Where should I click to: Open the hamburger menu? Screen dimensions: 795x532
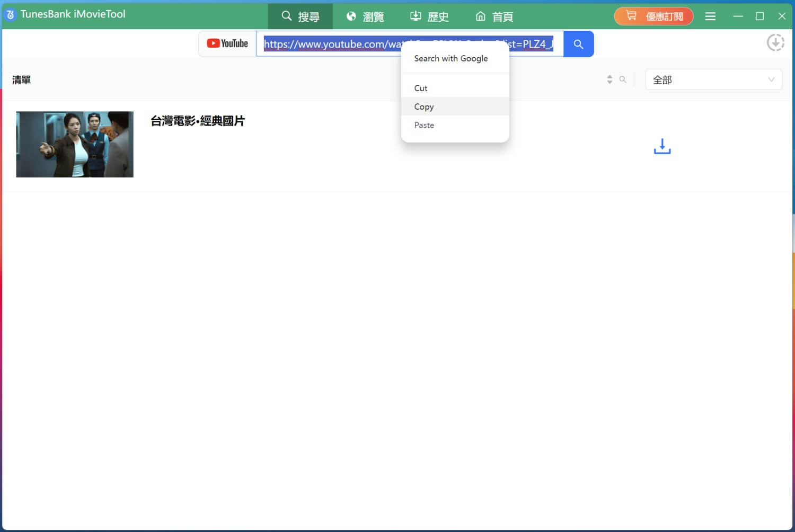tap(710, 16)
